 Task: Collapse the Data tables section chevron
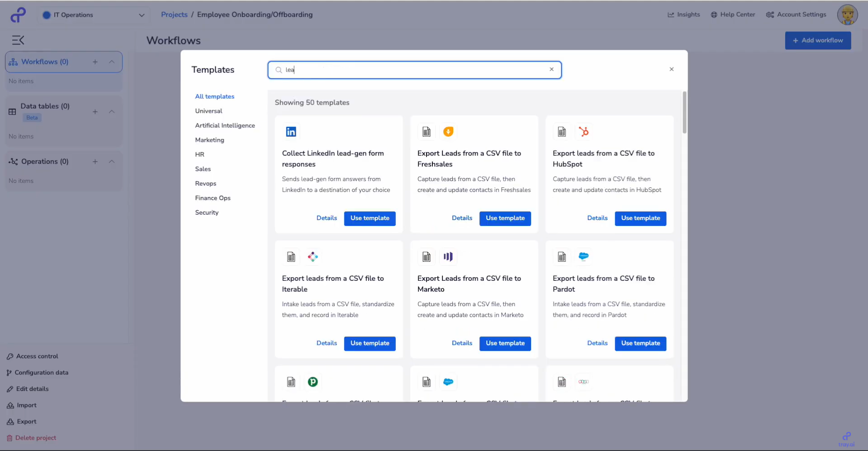pos(112,111)
